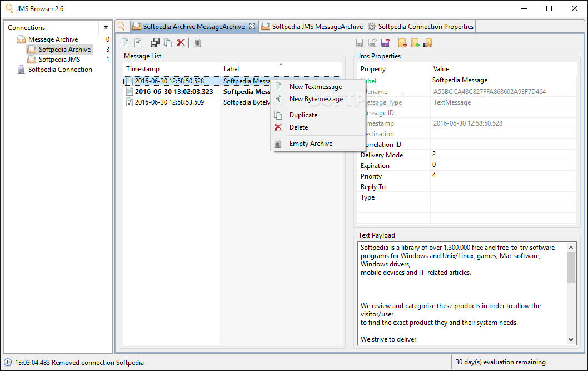Select Softpedia Archive in Connections tree
The width and height of the screenshot is (588, 371).
[x=64, y=50]
